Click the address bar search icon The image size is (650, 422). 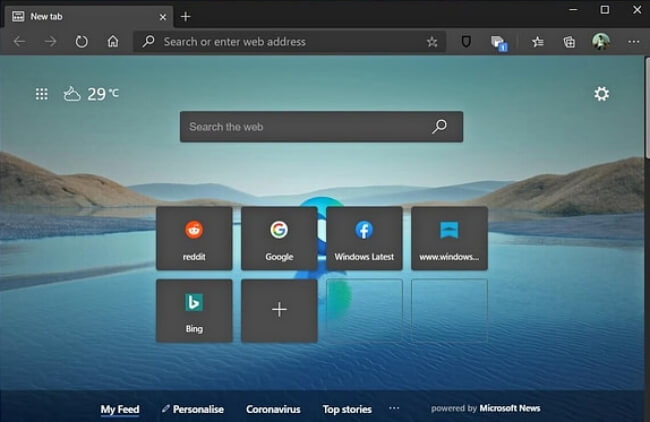[148, 41]
